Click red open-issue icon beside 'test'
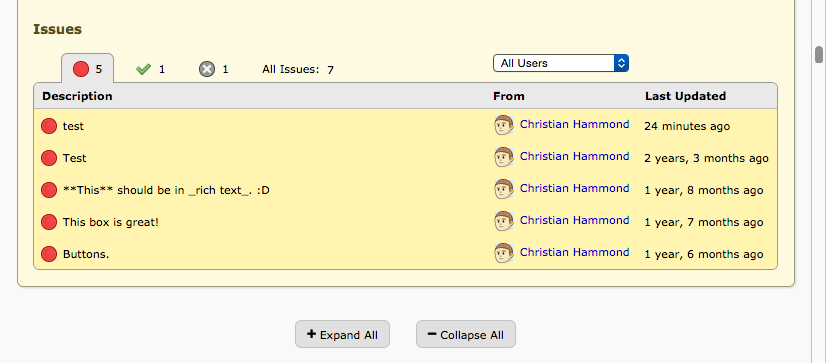 [x=49, y=126]
